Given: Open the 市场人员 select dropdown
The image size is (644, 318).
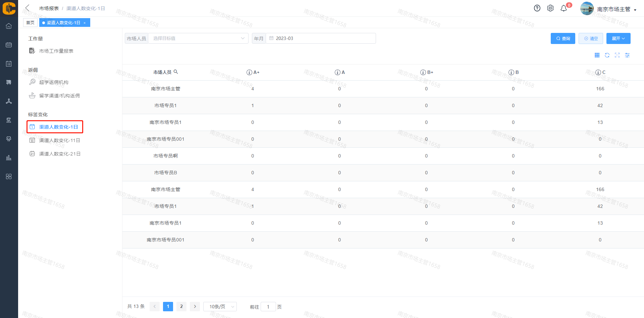Looking at the screenshot, I should (x=198, y=38).
